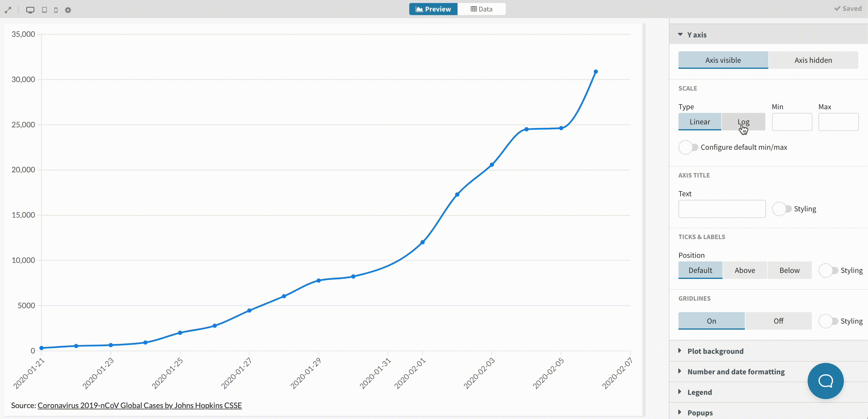Click the fullscreen expand arrows icon

point(8,10)
